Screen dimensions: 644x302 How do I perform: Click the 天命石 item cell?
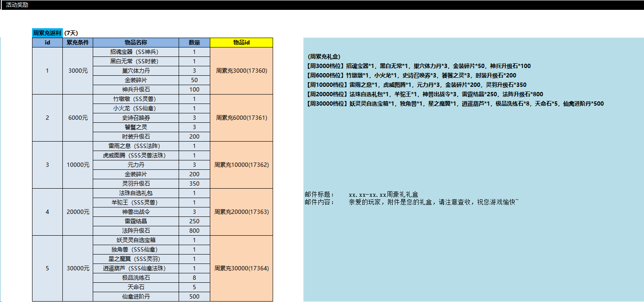click(136, 287)
